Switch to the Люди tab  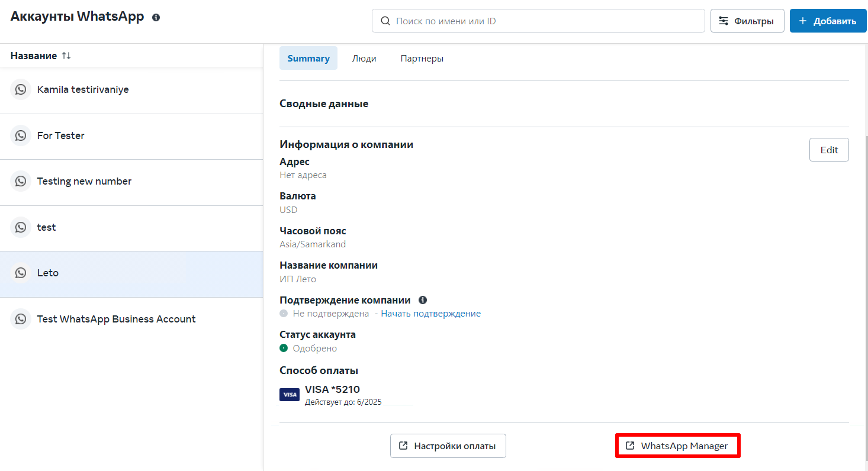364,59
